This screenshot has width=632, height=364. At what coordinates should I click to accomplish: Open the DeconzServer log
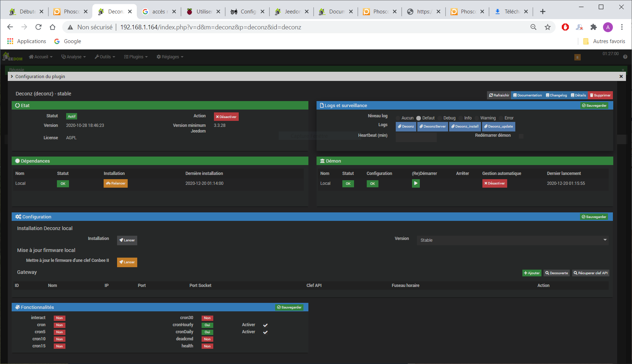point(433,127)
